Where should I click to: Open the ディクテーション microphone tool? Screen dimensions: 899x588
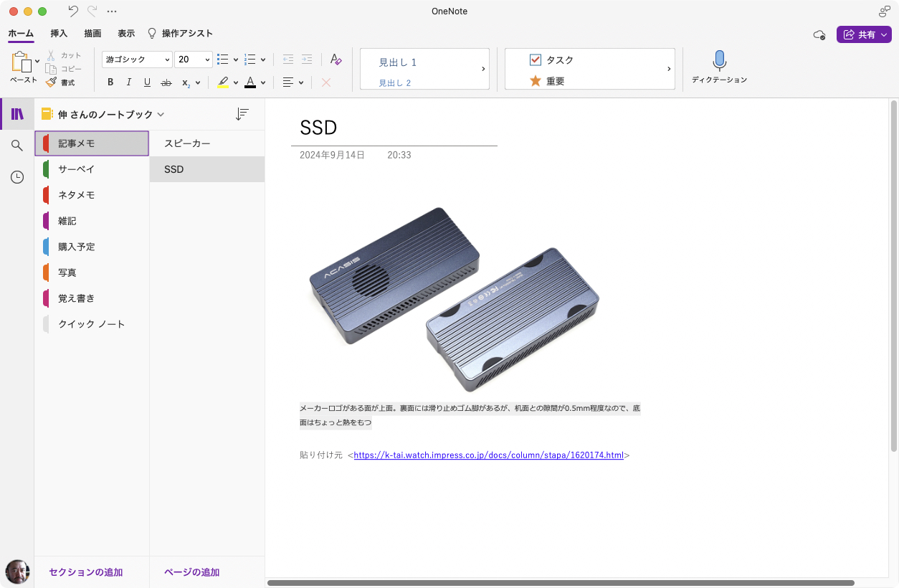[x=719, y=62]
